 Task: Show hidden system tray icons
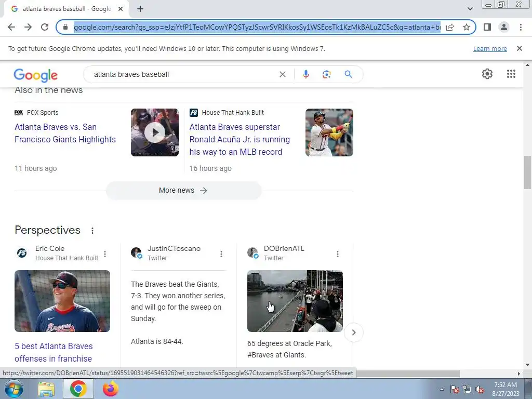[x=442, y=389]
